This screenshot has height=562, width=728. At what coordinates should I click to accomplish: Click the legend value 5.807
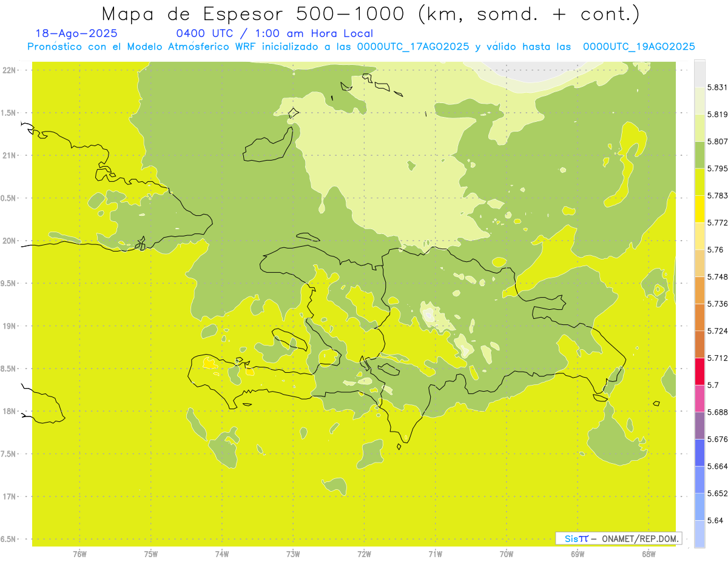tap(718, 141)
